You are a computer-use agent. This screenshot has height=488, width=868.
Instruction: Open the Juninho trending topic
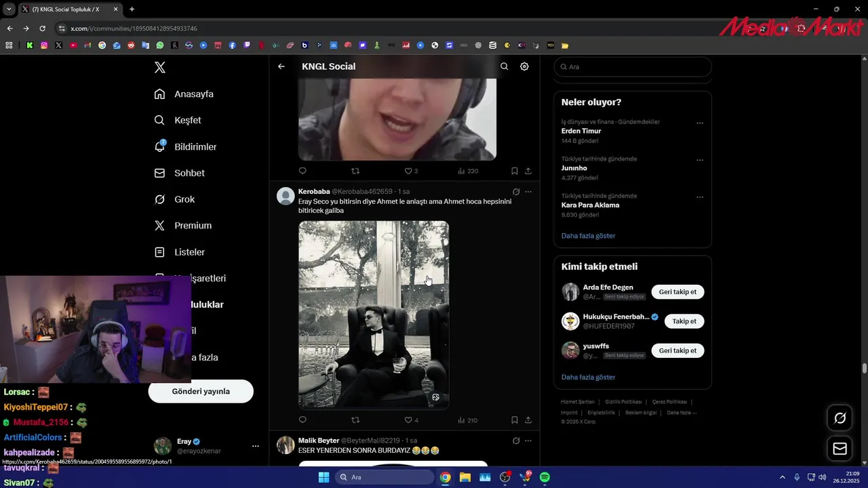click(574, 168)
